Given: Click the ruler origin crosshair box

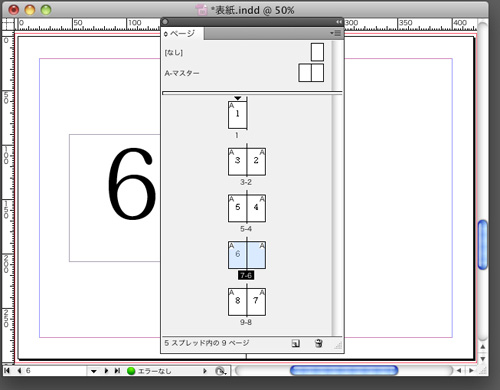Looking at the screenshot, I should coord(8,24).
